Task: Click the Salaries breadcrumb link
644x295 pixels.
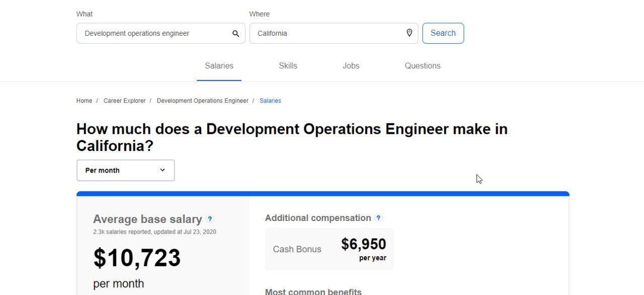Action: (x=270, y=101)
